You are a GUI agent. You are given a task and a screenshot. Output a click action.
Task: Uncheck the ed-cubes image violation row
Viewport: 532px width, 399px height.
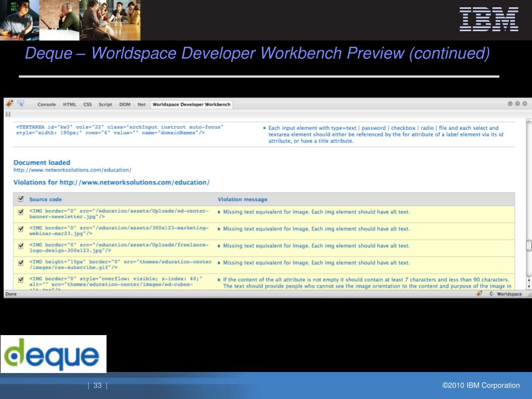(x=21, y=280)
